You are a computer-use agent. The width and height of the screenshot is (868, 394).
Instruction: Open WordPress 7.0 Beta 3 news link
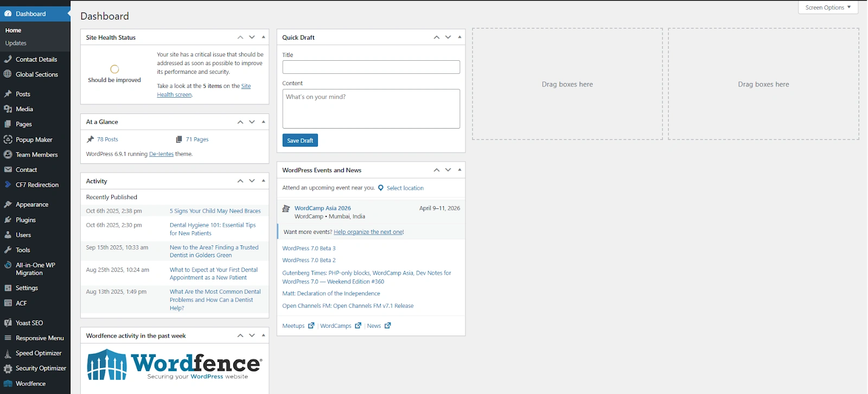(x=309, y=249)
